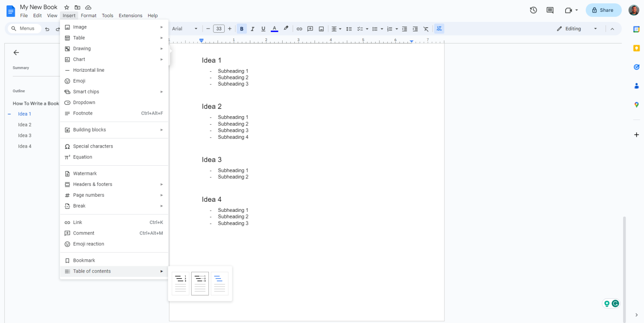Open Google Tasks from the side panel

(x=636, y=67)
